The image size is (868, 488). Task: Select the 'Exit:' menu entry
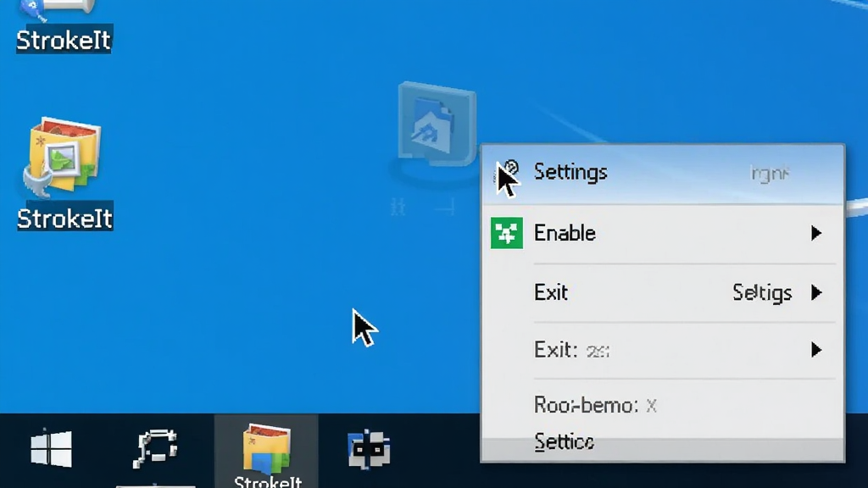663,350
